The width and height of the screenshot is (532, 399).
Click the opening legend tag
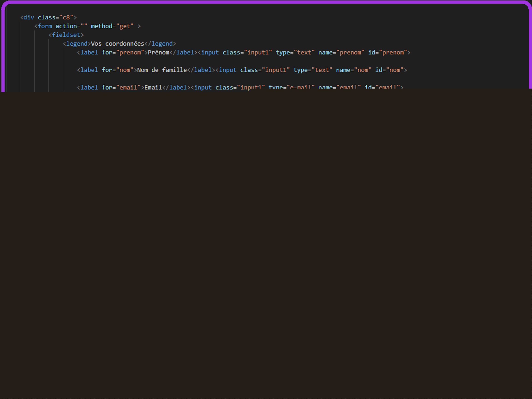click(77, 44)
